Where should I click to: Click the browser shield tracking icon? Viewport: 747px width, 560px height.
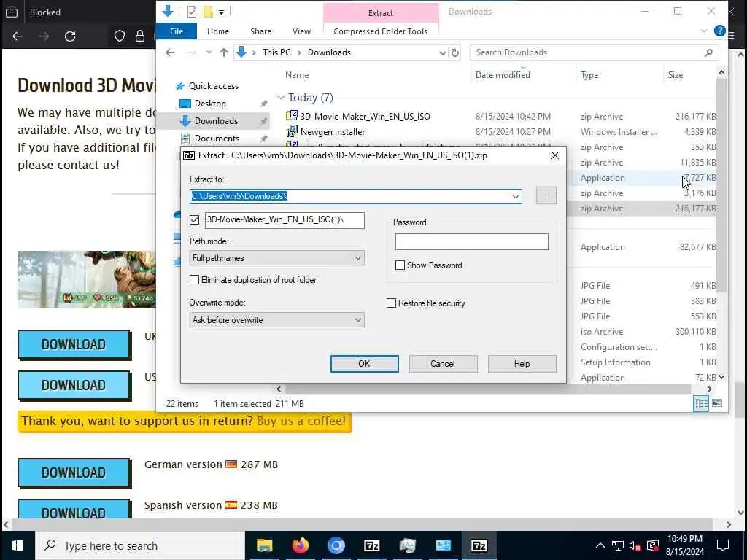(119, 36)
